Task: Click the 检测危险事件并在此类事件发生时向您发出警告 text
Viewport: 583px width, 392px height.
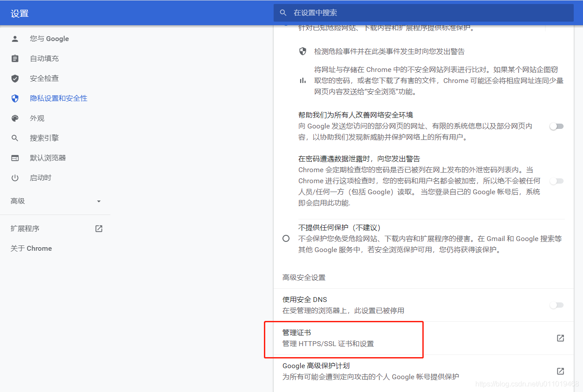Action: [389, 52]
